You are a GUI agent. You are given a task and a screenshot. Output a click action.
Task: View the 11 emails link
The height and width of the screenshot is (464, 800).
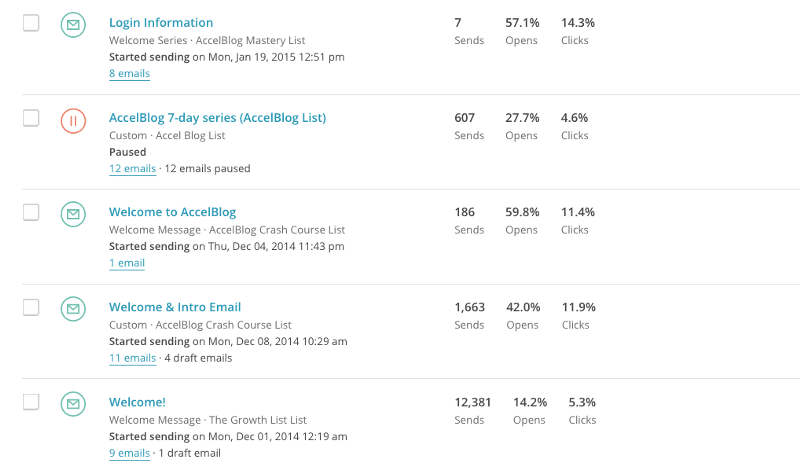click(x=132, y=358)
